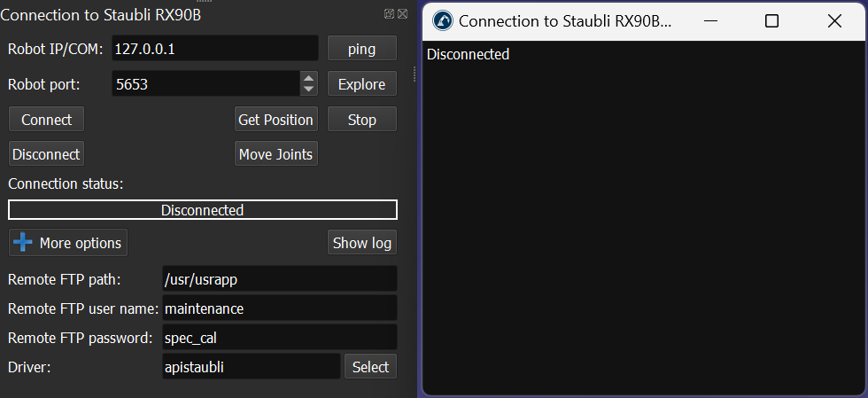This screenshot has height=398, width=868.
Task: Open the log with Show log
Action: (361, 243)
